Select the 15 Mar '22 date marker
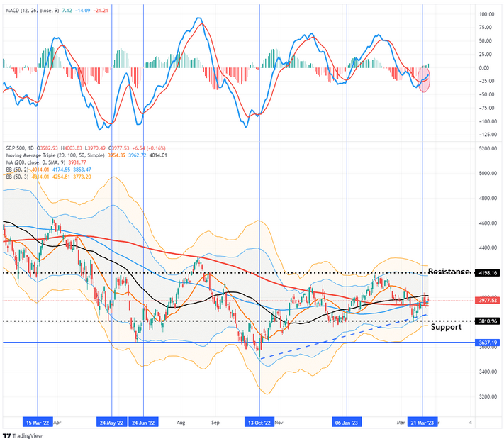Viewport: 504px width, 439px height. 38,422
